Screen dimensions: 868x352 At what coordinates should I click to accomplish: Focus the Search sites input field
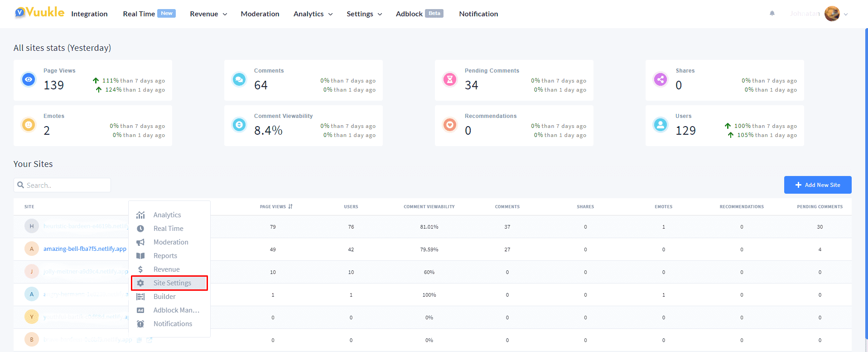coord(62,185)
